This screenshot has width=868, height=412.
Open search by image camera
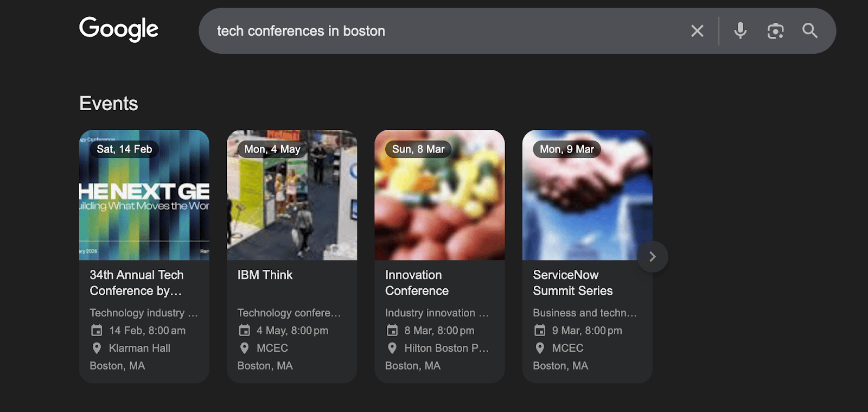(x=775, y=31)
